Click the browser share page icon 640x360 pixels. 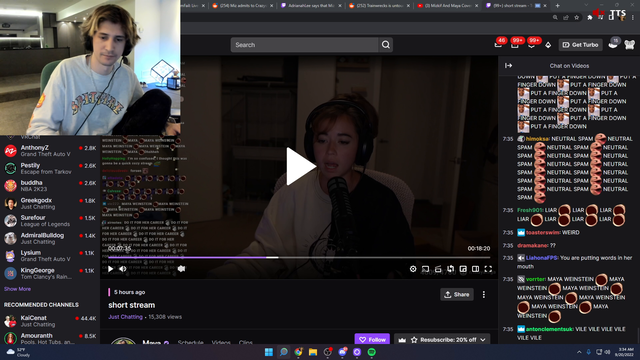click(x=566, y=18)
